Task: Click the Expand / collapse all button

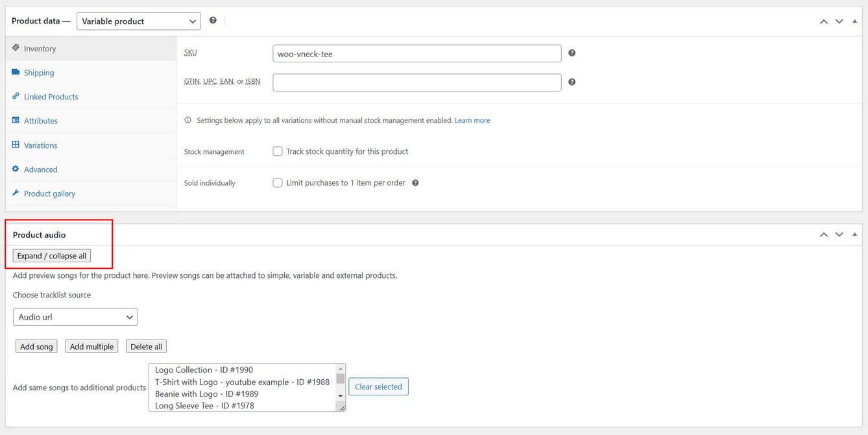Action: point(52,256)
